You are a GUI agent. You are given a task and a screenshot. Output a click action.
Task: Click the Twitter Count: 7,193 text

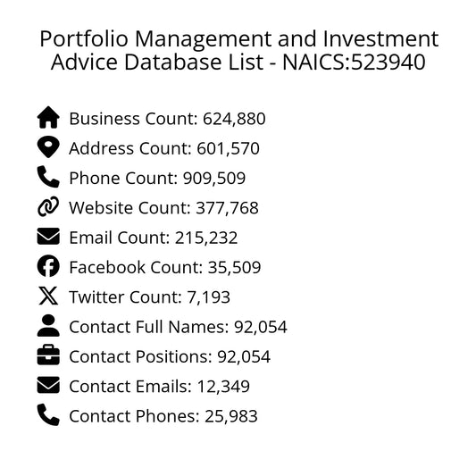(150, 296)
